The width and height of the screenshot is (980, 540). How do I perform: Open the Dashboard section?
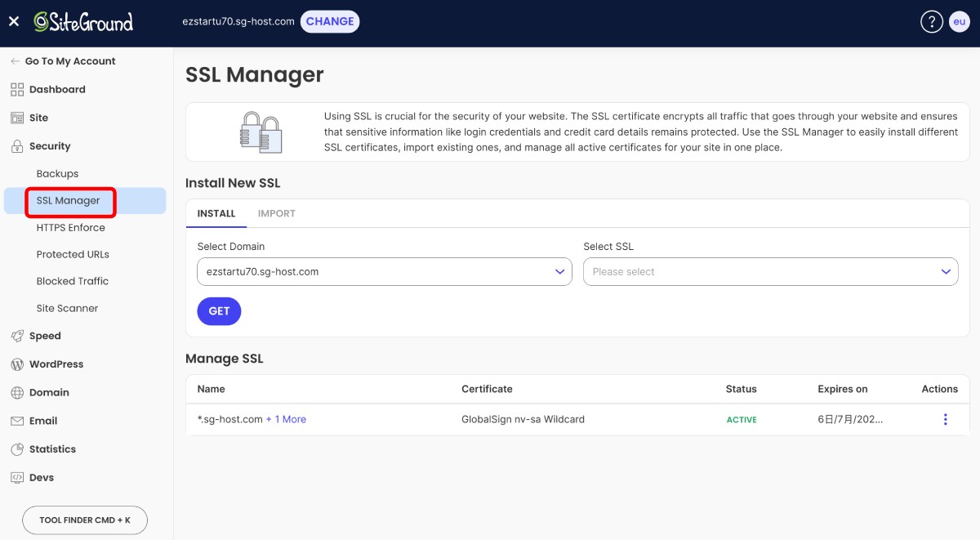pyautogui.click(x=56, y=90)
